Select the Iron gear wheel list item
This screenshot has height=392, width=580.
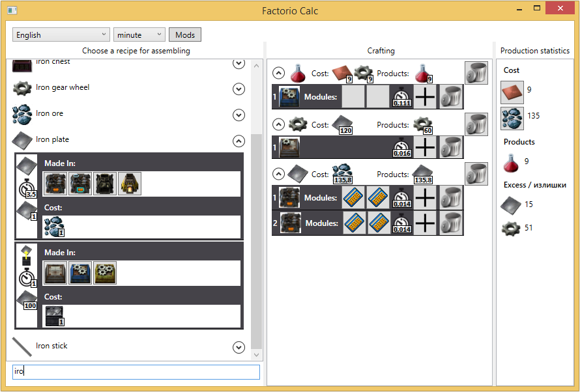click(128, 88)
